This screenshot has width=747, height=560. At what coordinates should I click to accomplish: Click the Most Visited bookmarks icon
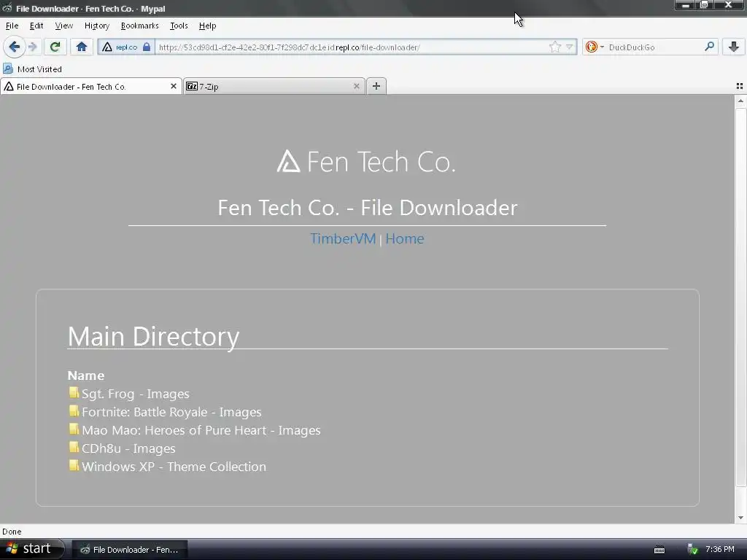click(7, 69)
